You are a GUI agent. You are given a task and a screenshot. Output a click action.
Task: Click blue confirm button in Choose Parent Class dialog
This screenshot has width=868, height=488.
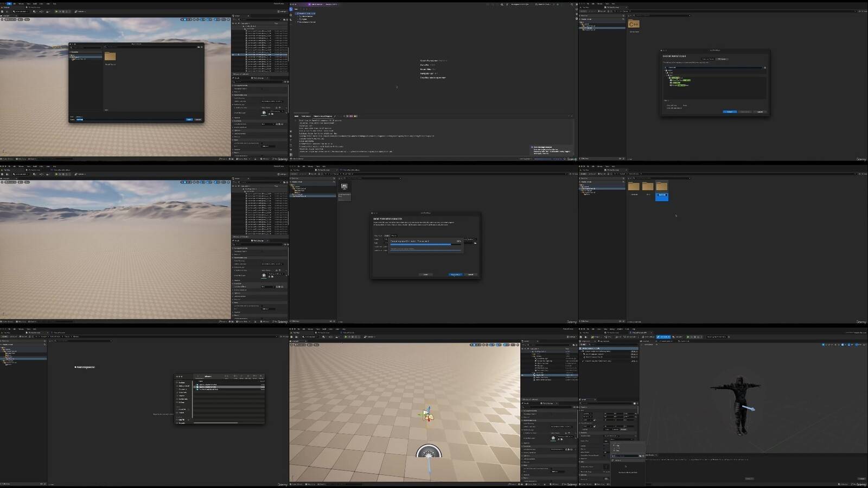point(730,112)
